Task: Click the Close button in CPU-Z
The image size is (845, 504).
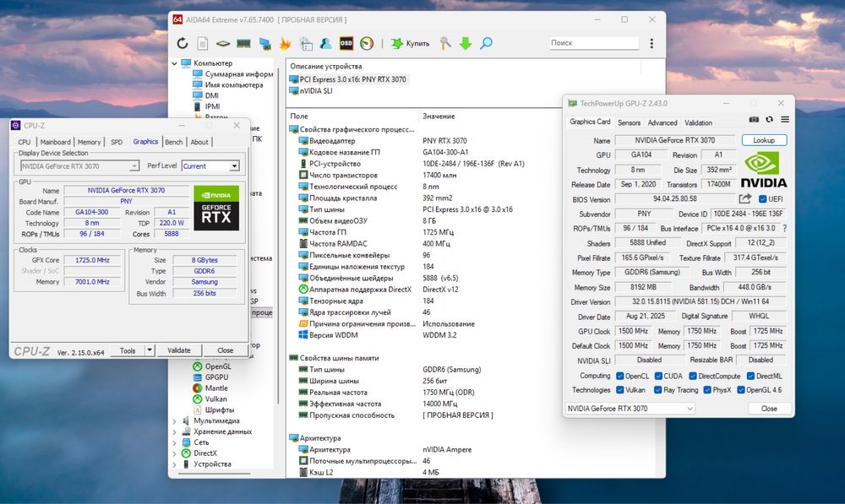Action: point(226,350)
